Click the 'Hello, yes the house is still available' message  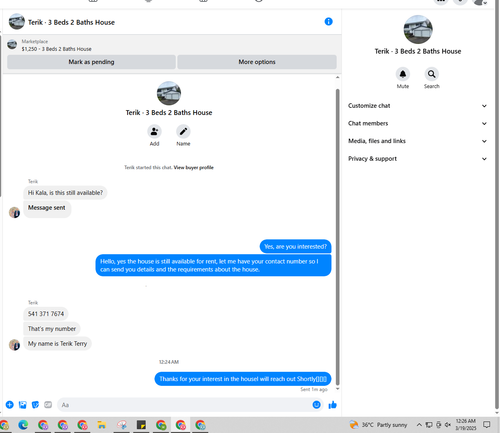click(213, 265)
